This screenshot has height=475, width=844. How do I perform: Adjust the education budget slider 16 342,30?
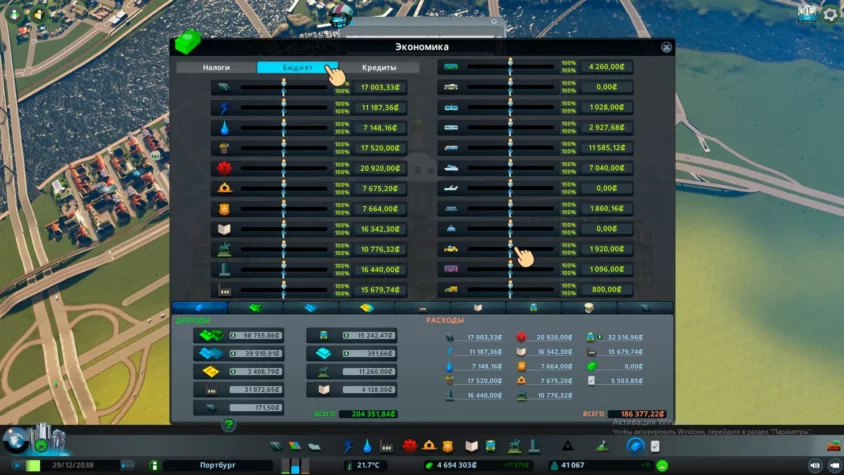[284, 229]
